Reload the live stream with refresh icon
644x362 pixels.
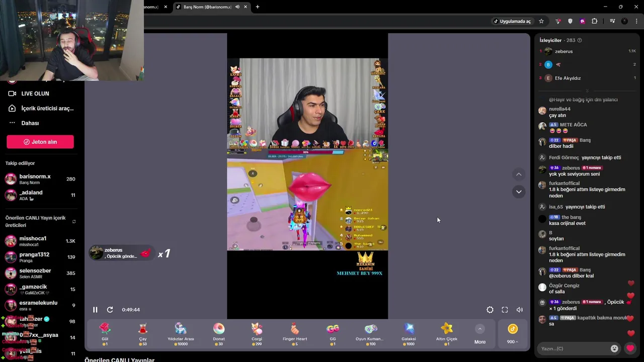click(x=110, y=310)
